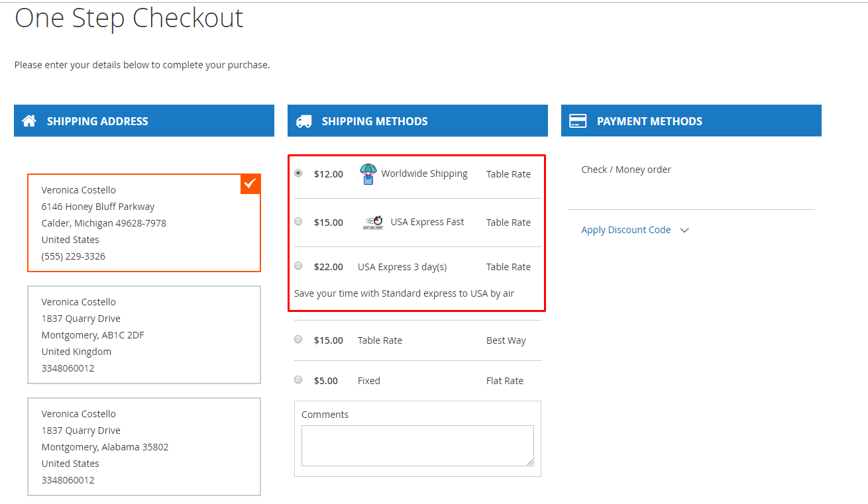Select Check / Money order payment method
Viewport: 868px width, 504px height.
[625, 170]
